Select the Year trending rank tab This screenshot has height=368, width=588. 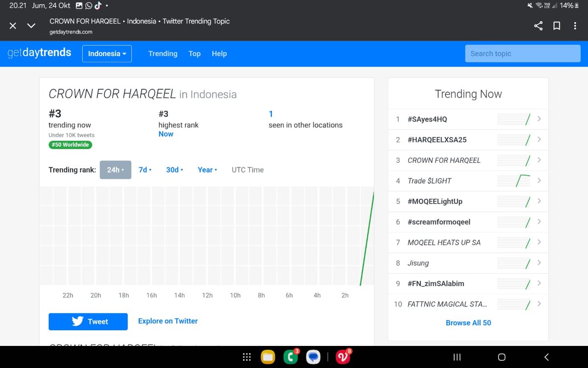coord(207,170)
